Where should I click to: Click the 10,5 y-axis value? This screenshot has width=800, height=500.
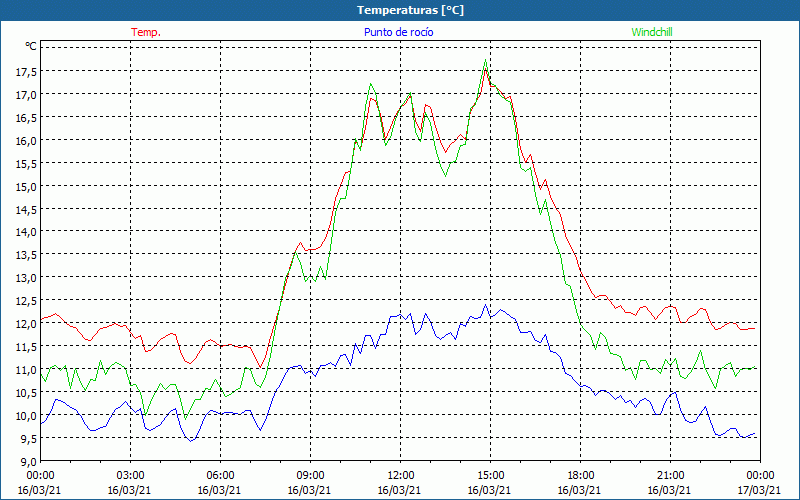coord(27,393)
